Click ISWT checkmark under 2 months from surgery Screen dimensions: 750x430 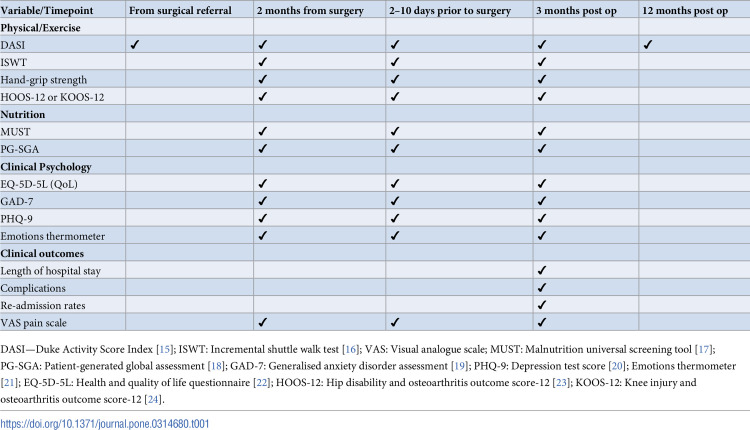(262, 62)
